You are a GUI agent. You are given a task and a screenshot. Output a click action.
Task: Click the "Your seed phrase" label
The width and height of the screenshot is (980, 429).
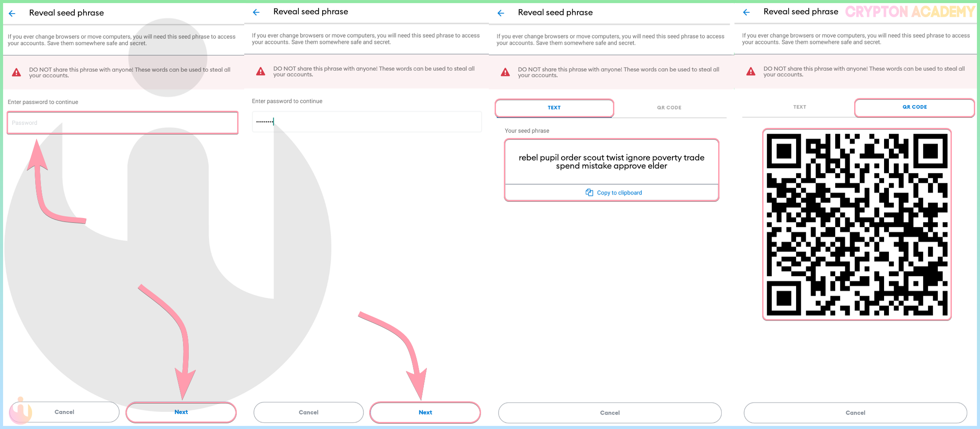click(x=527, y=131)
